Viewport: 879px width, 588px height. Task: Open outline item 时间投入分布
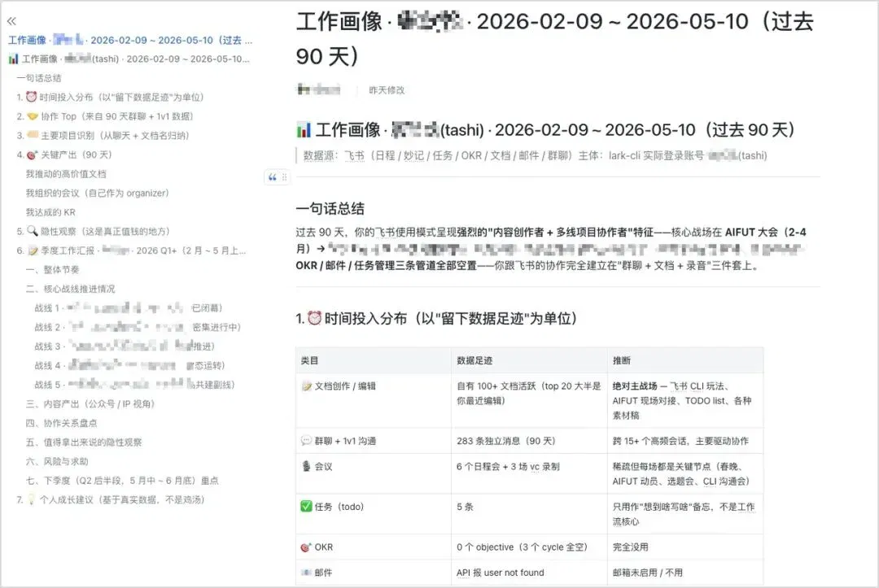click(x=110, y=97)
